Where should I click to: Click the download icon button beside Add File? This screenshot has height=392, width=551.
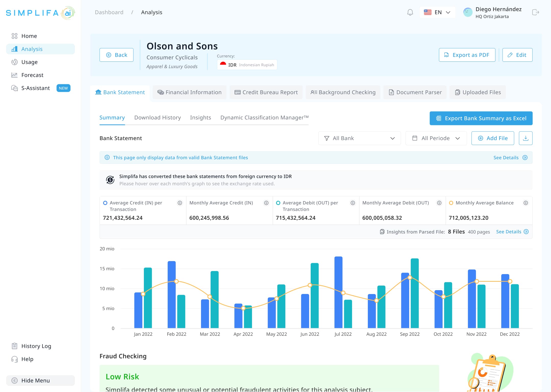tap(525, 138)
